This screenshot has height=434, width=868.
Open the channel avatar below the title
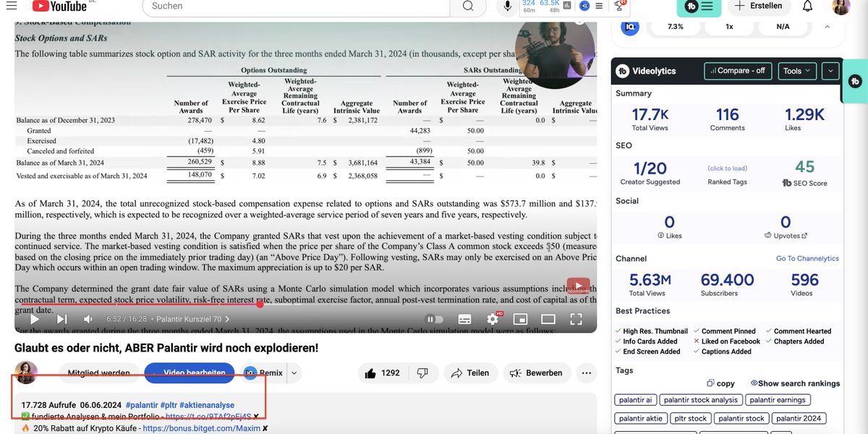[x=27, y=373]
